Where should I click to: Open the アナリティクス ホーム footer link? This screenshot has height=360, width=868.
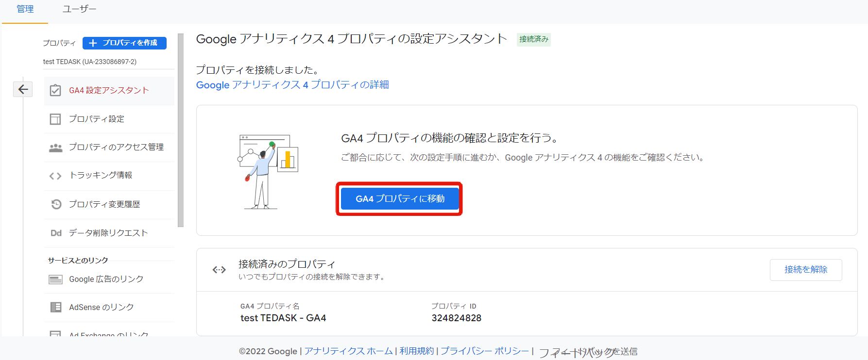(x=348, y=351)
